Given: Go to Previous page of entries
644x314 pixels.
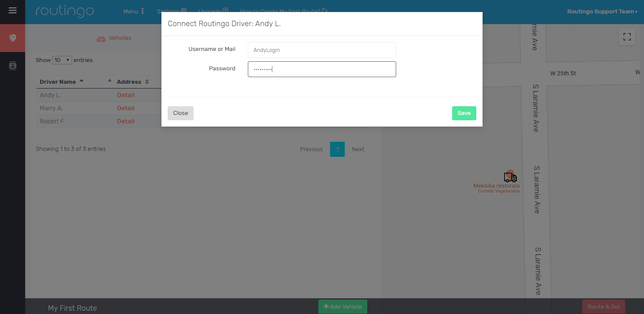Looking at the screenshot, I should (x=311, y=149).
